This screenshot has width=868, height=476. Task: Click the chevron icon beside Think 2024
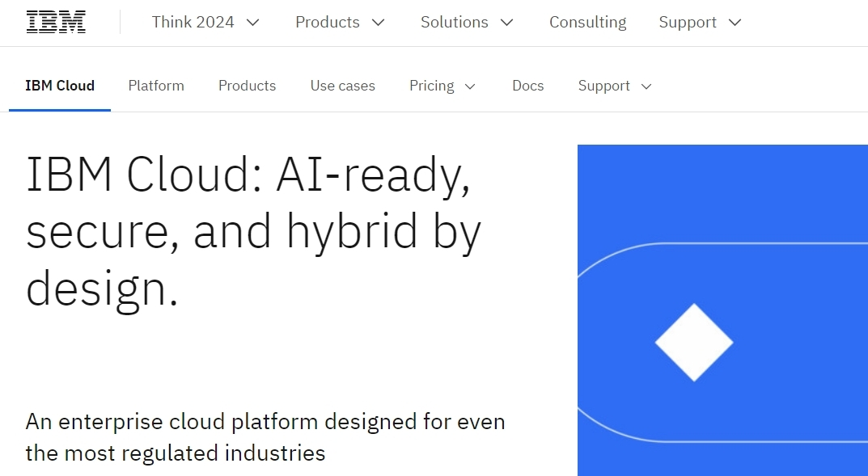coord(252,23)
